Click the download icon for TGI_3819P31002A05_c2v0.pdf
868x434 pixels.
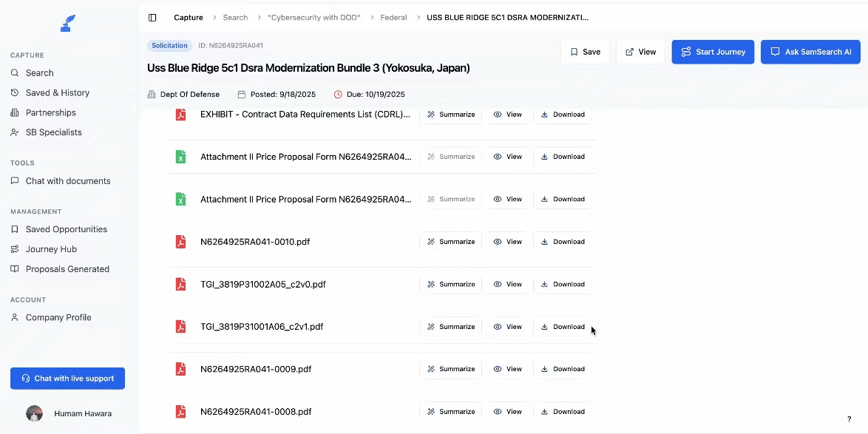[x=545, y=284]
